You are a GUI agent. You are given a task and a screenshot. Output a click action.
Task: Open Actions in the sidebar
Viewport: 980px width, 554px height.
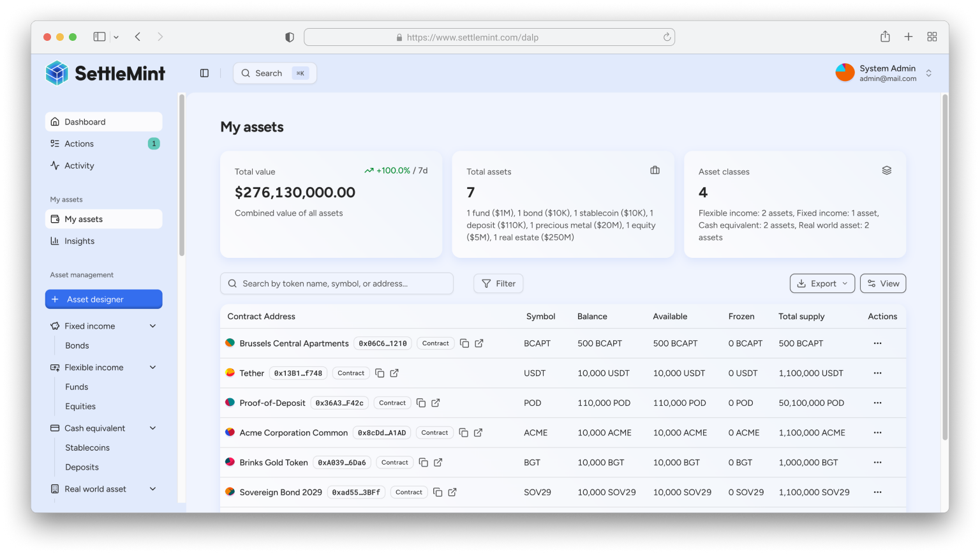pyautogui.click(x=79, y=144)
